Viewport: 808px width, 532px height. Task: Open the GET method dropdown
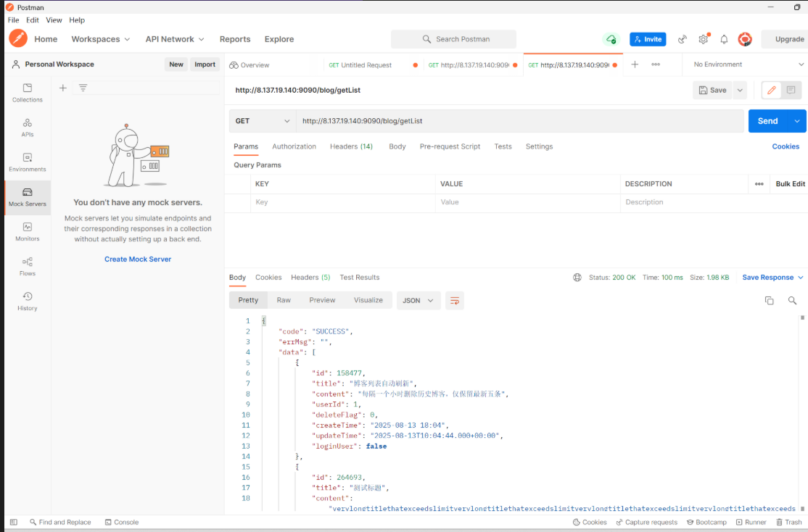tap(263, 121)
